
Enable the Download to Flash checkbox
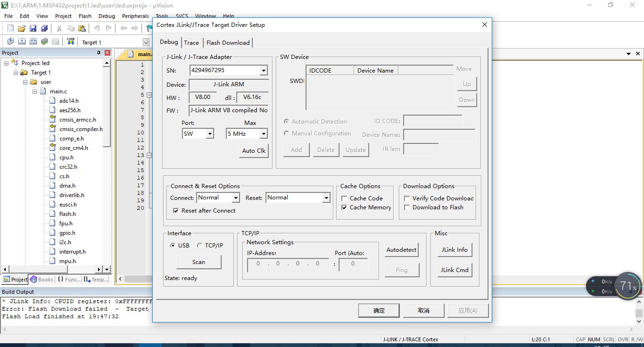pos(407,207)
